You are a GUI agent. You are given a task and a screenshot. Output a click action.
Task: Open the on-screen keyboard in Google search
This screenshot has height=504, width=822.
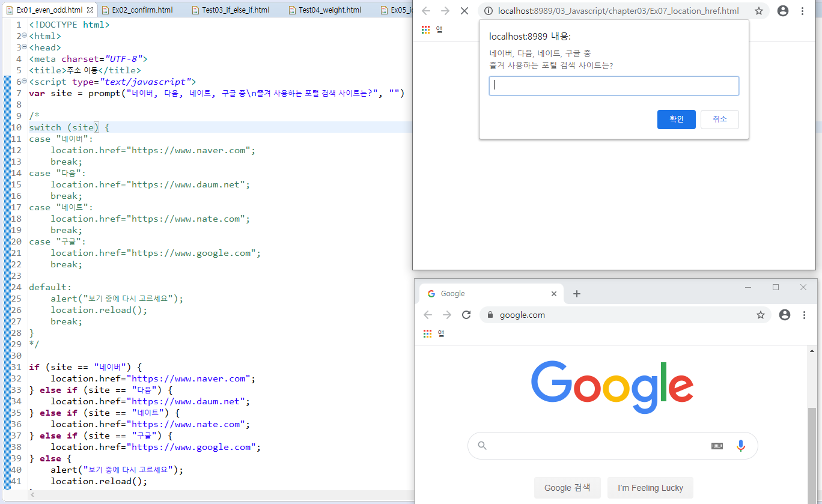pyautogui.click(x=717, y=446)
